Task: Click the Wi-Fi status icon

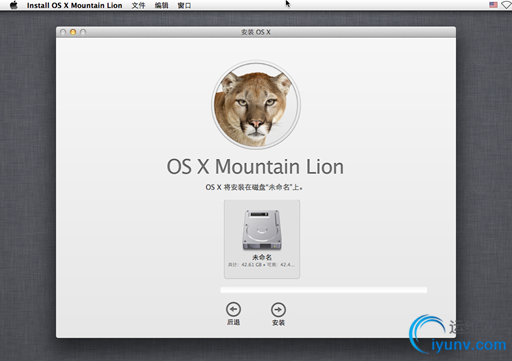Action: click(506, 5)
